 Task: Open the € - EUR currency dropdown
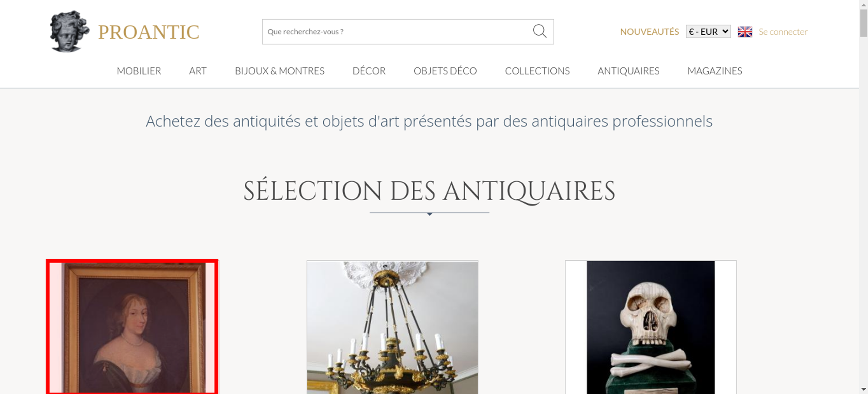pyautogui.click(x=708, y=32)
